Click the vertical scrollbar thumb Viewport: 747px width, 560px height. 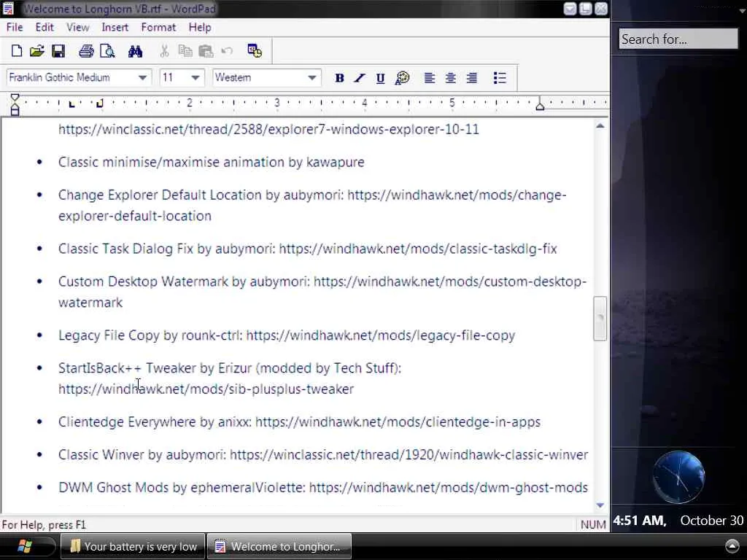point(600,319)
